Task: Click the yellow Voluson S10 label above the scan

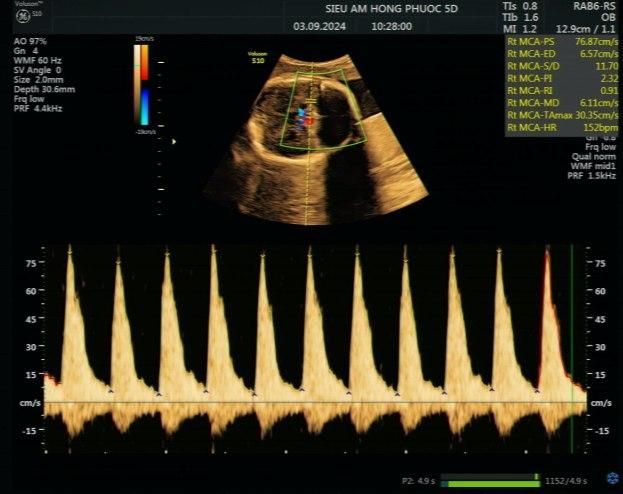Action: click(260, 59)
